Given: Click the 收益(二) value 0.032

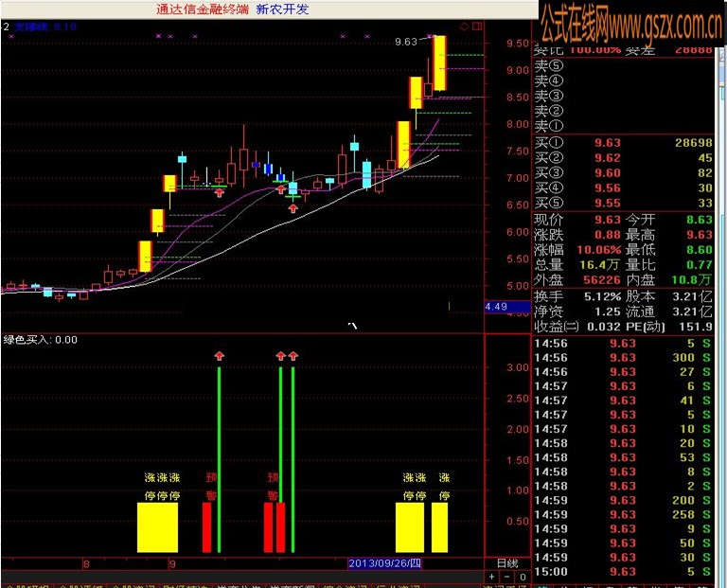Looking at the screenshot, I should pyautogui.click(x=604, y=327).
